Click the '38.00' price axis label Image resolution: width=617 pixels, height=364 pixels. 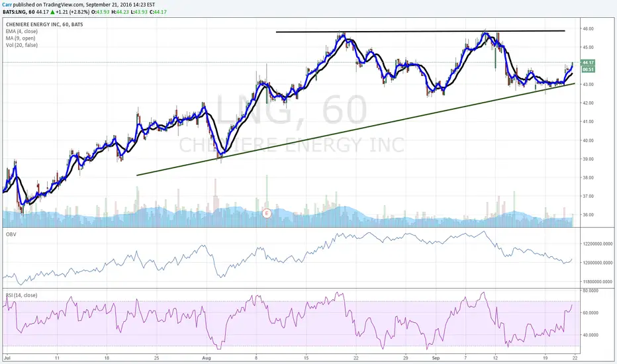coord(589,177)
